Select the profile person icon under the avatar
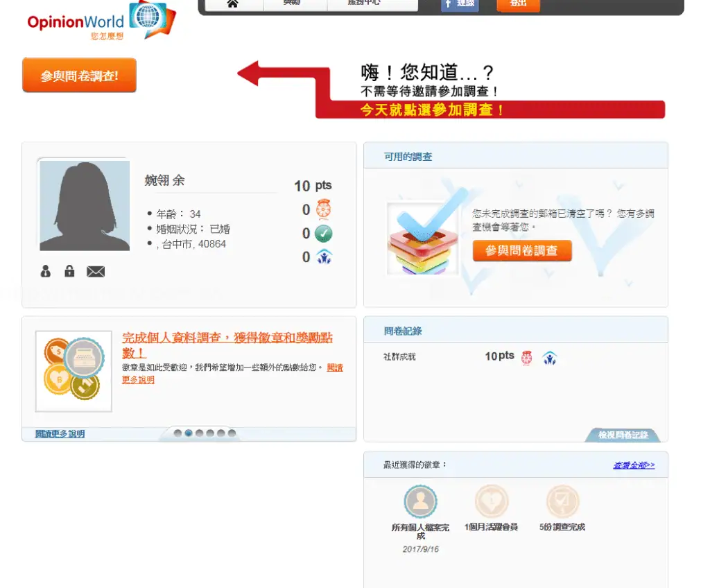The height and width of the screenshot is (588, 710). tap(44, 271)
